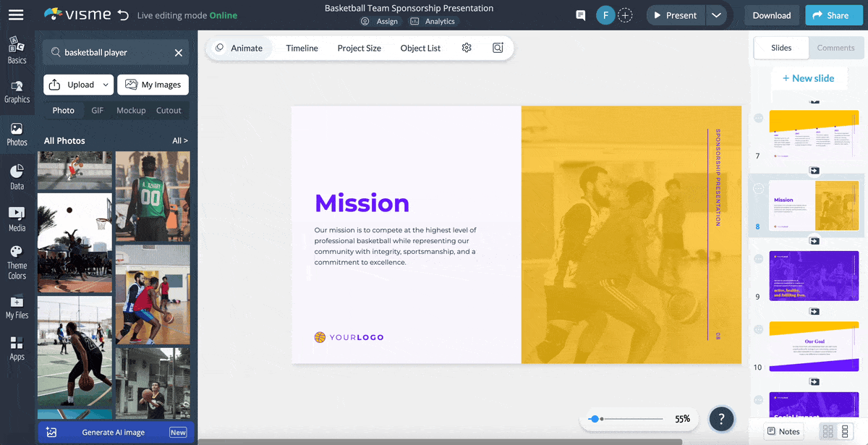The height and width of the screenshot is (445, 868).
Task: Open the comments speech bubble icon
Action: point(580,15)
